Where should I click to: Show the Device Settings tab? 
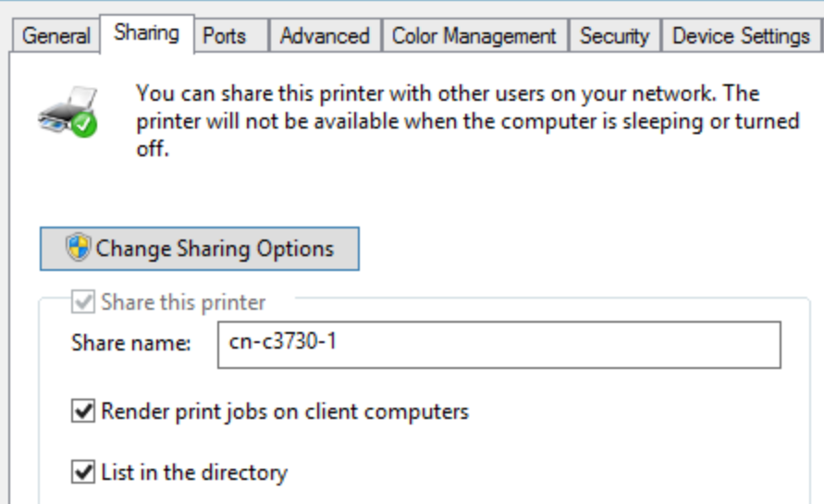coord(741,36)
